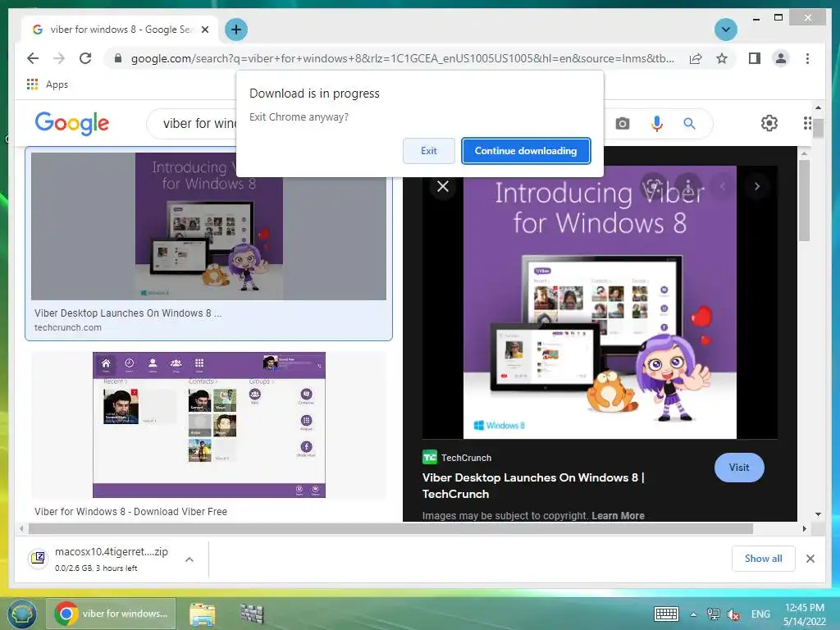This screenshot has height=630, width=840.
Task: Submit search with magnifier icon
Action: pos(689,124)
